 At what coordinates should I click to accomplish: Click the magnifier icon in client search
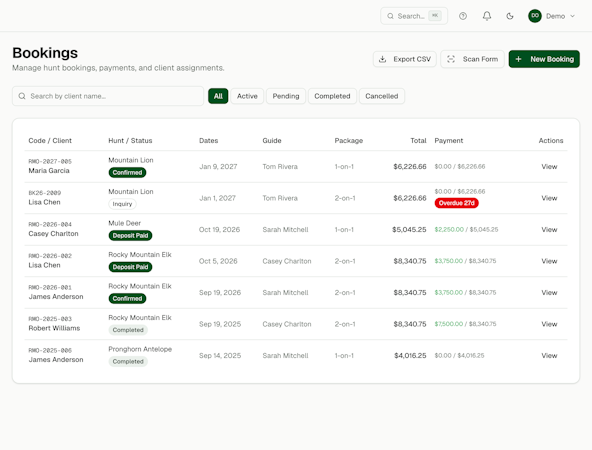(x=22, y=96)
